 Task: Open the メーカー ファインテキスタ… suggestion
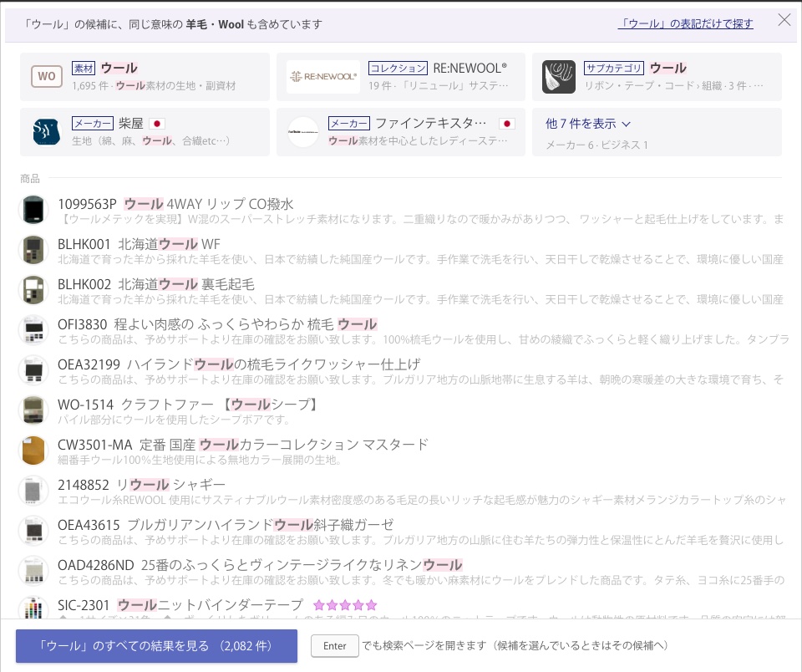pyautogui.click(x=400, y=132)
